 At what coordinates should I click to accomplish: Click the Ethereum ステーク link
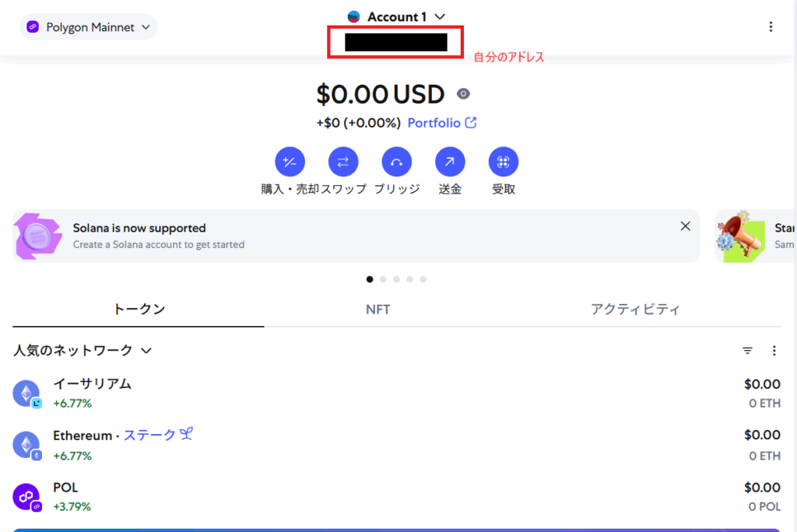click(x=158, y=435)
